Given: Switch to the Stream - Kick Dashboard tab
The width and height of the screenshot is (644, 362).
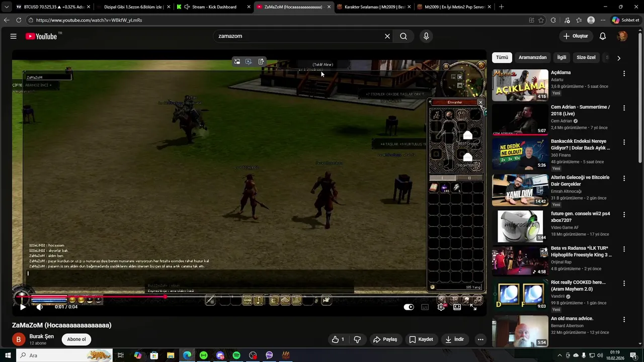Looking at the screenshot, I should point(214,7).
